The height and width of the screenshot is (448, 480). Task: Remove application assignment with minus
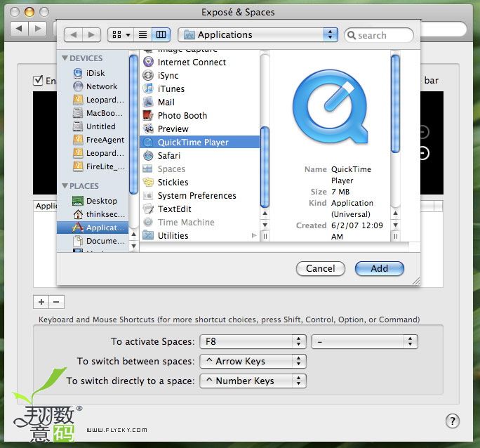click(56, 302)
